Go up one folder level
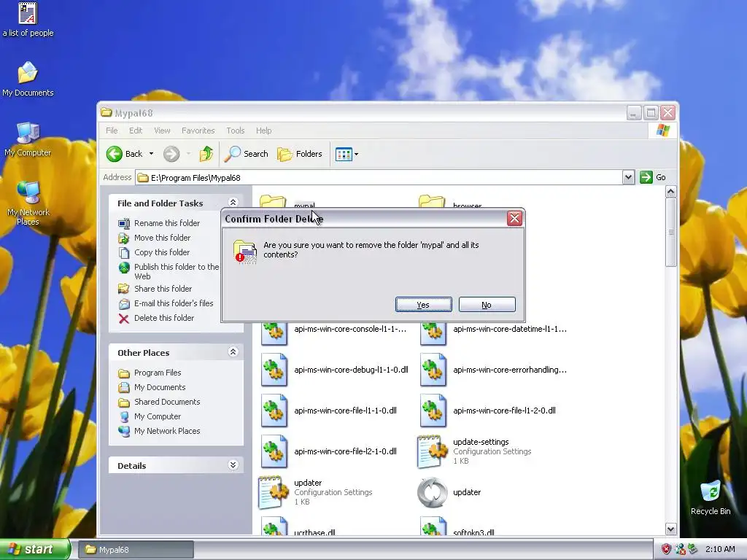Screen dimensions: 747x560 point(206,154)
